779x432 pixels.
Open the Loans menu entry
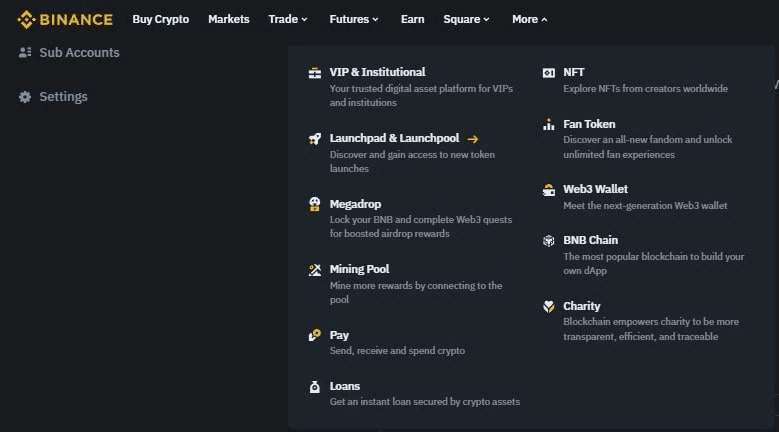tap(345, 386)
